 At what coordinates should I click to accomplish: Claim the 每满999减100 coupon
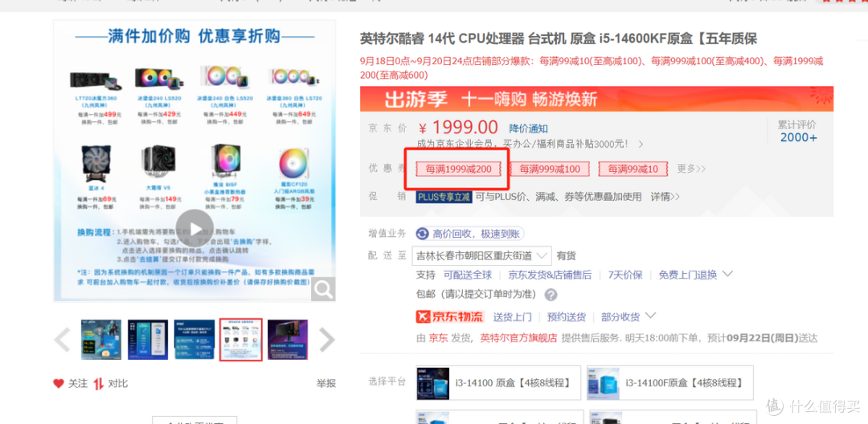coord(549,169)
